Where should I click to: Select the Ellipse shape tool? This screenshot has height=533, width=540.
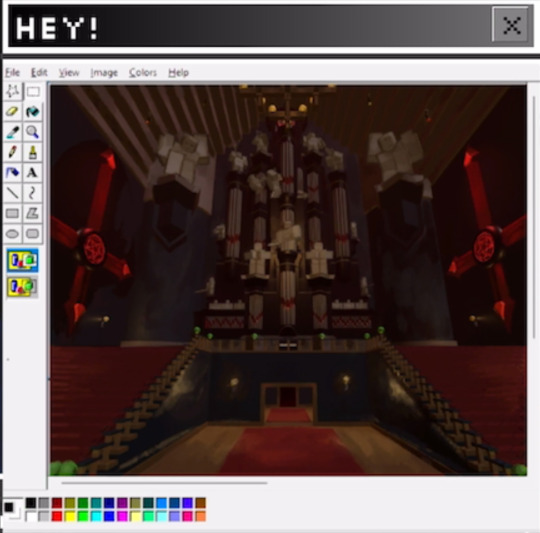(13, 234)
